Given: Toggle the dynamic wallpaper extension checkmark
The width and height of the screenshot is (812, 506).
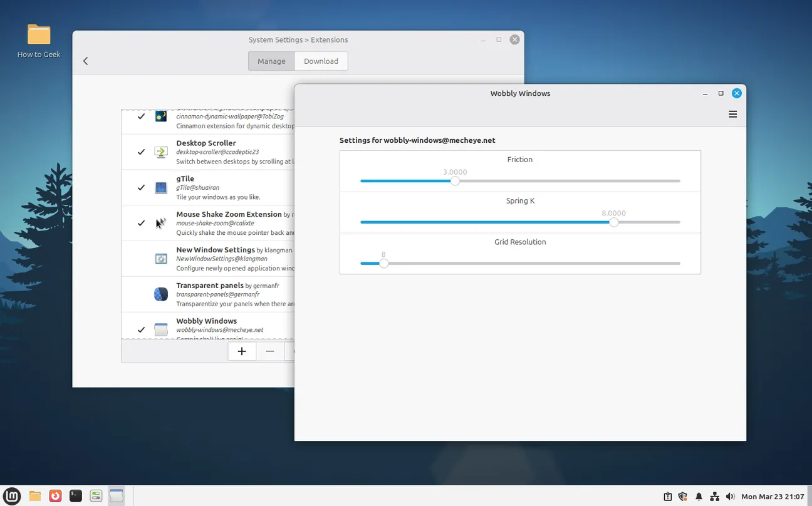Looking at the screenshot, I should point(141,116).
